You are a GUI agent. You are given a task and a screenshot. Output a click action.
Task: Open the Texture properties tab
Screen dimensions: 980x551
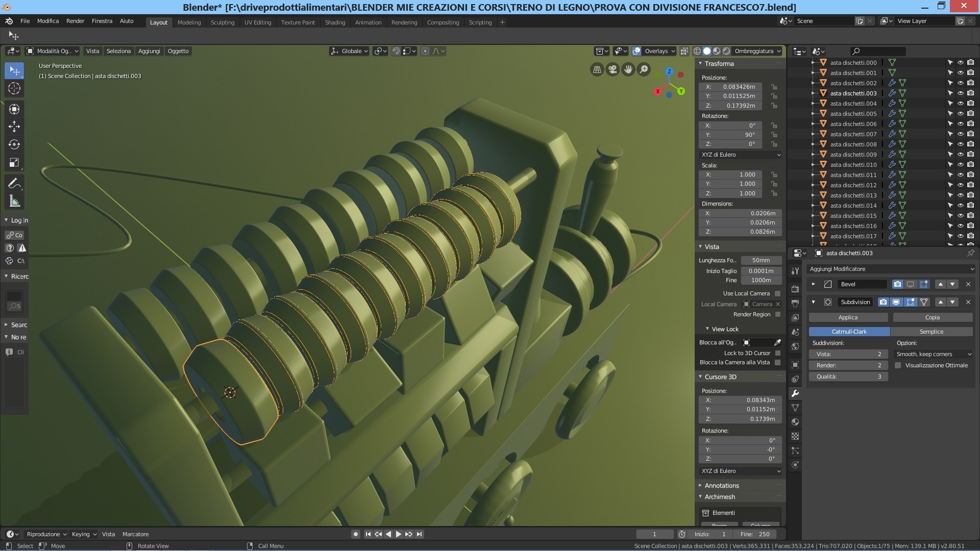click(x=795, y=436)
